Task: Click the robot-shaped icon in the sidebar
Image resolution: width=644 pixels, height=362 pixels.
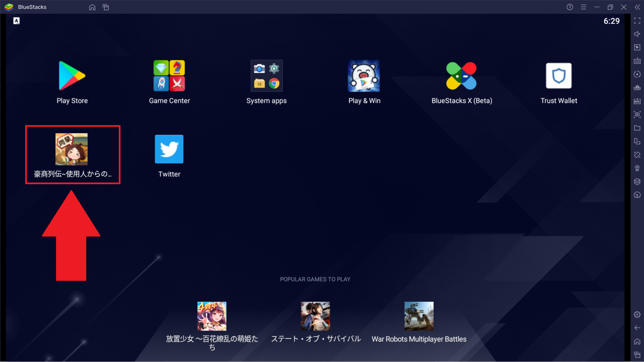Action: point(637,88)
